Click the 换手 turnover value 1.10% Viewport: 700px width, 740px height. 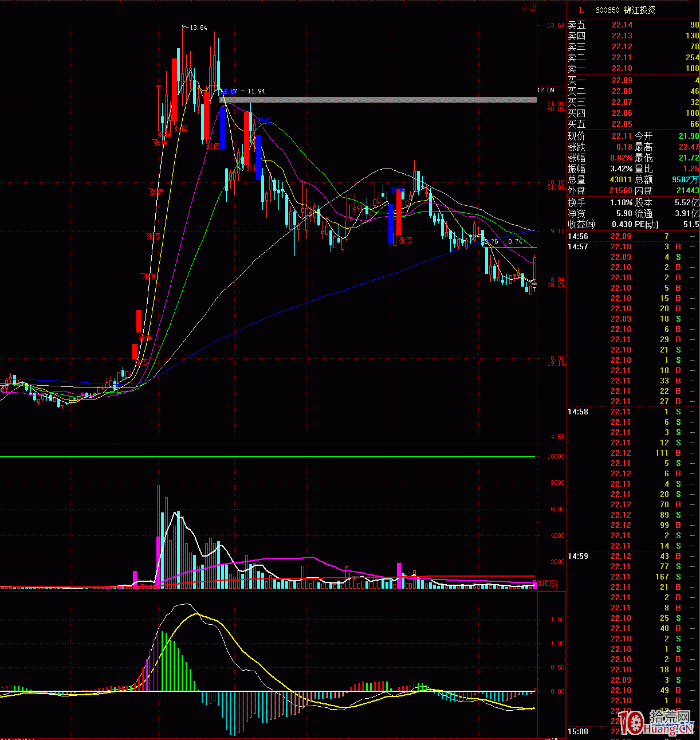click(622, 202)
